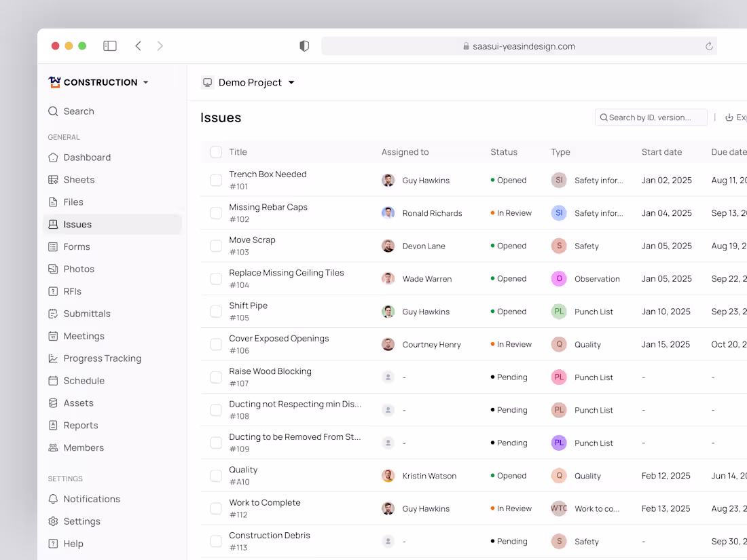The image size is (747, 560).
Task: Tick the select-all checkbox in the table header
Action: [x=215, y=152]
